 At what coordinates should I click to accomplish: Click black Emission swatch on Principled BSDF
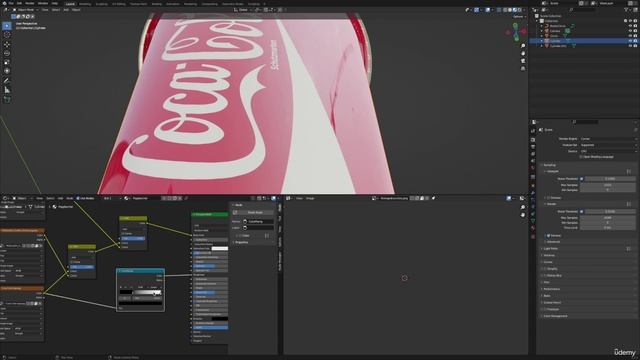click(x=220, y=318)
